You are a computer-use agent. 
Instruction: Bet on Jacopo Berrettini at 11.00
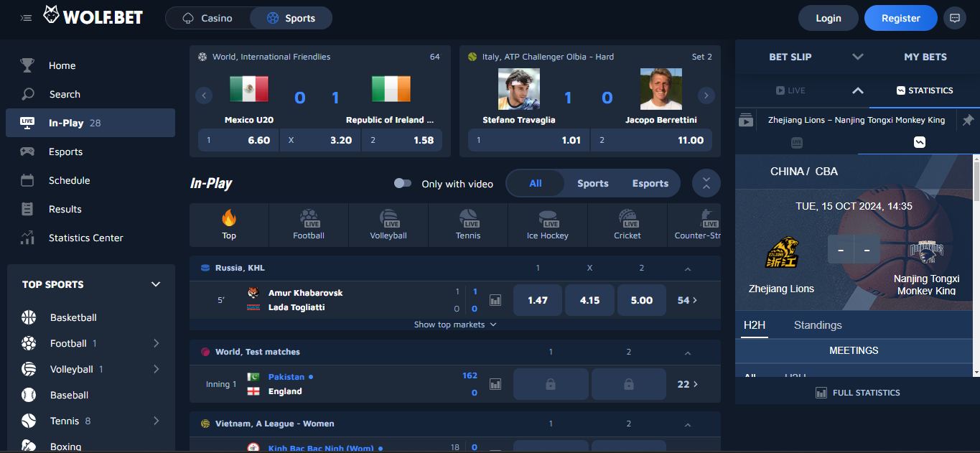click(651, 140)
